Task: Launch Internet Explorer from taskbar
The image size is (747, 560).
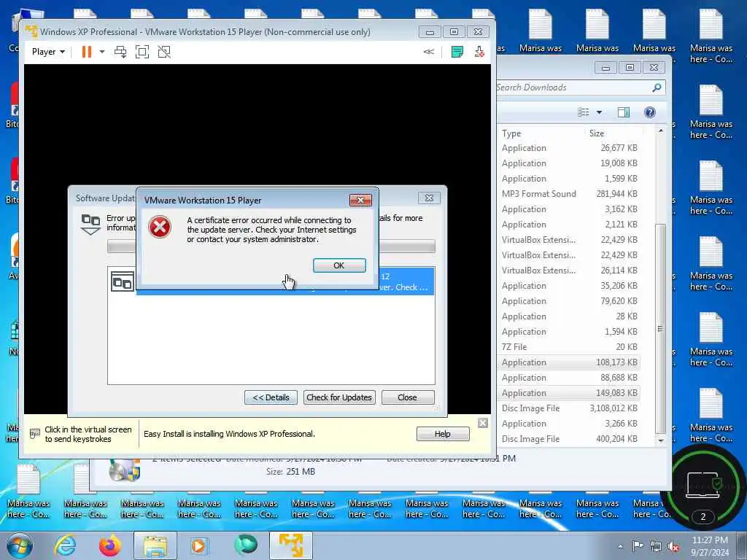Action: 65,545
